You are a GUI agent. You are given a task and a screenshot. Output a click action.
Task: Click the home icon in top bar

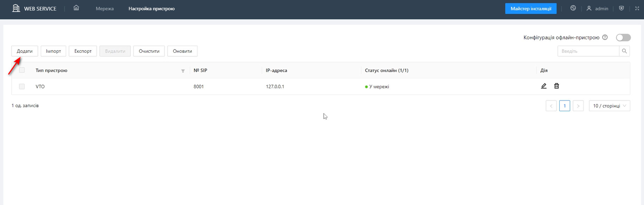[x=76, y=8]
